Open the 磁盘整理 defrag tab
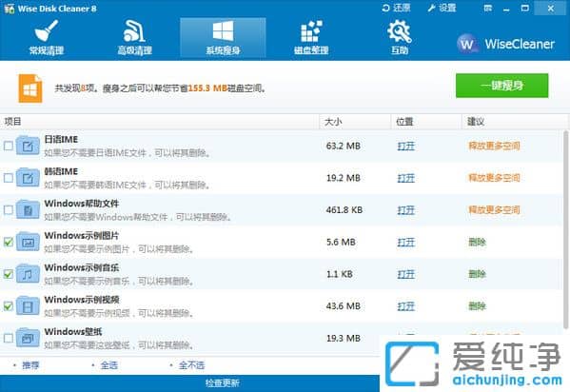The width and height of the screenshot is (570, 392). 311,37
